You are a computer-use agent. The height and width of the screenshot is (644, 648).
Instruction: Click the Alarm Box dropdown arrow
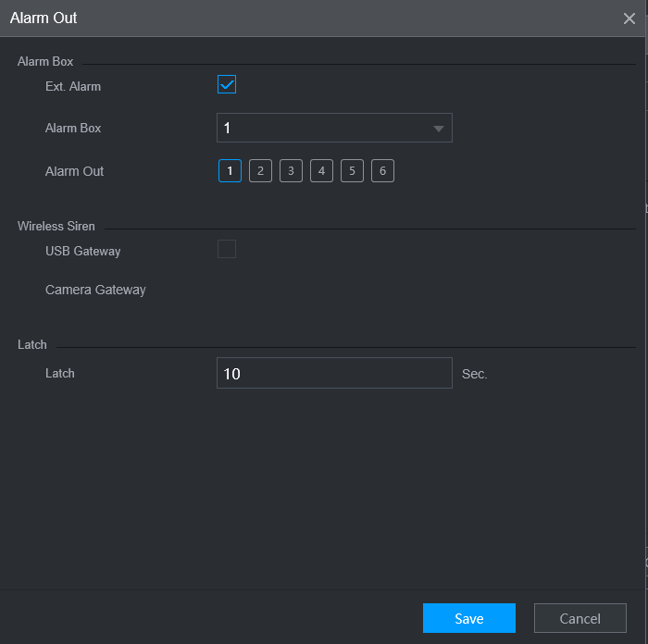439,129
